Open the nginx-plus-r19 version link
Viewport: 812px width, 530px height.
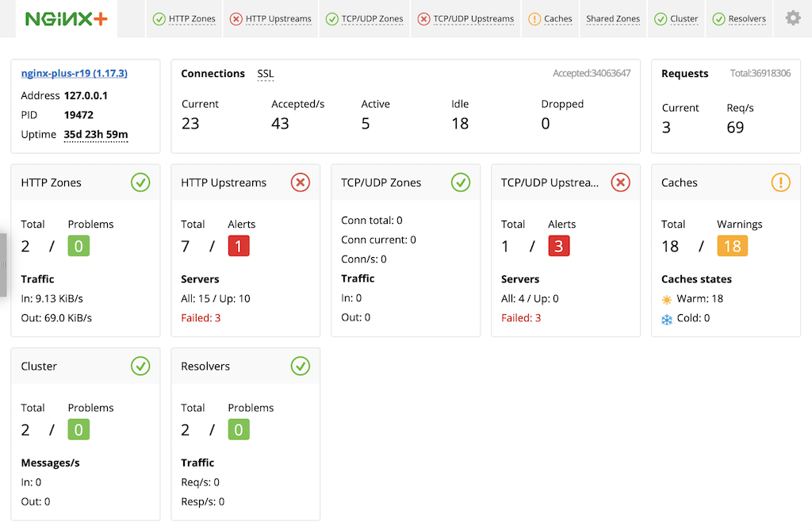74,74
